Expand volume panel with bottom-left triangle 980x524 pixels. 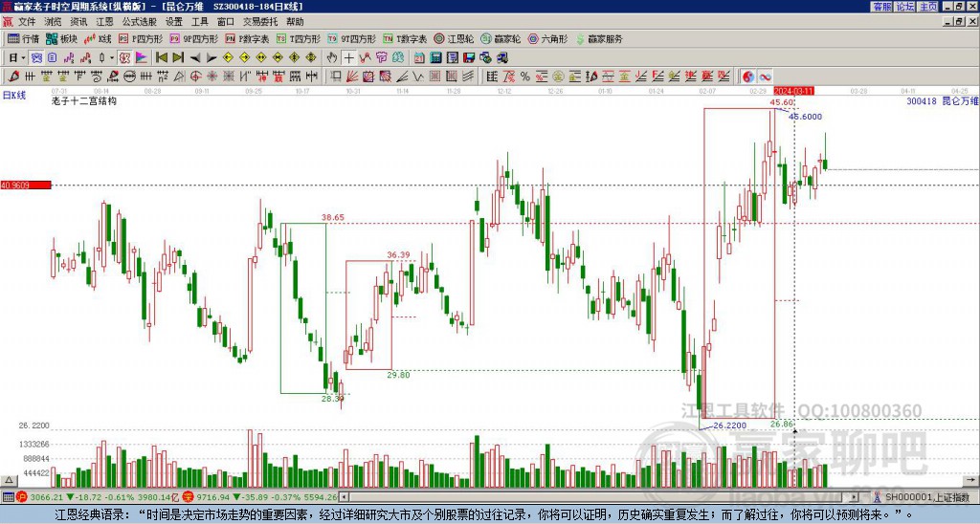9,480
